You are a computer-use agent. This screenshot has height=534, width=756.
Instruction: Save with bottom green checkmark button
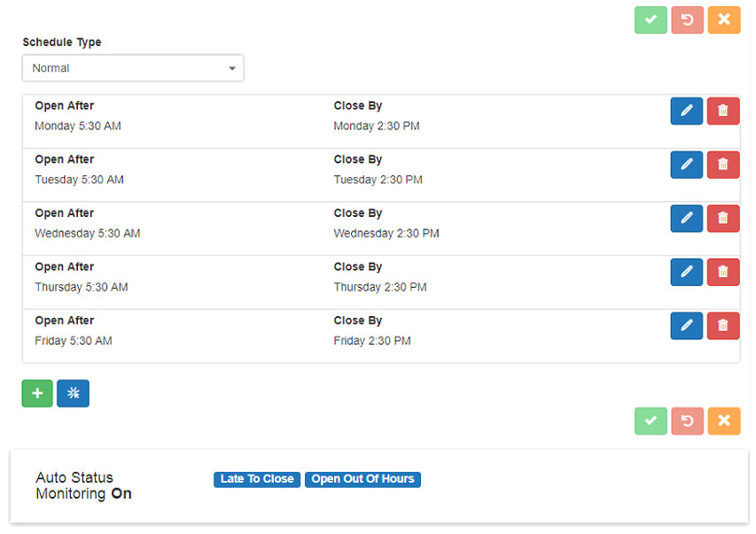(x=651, y=421)
